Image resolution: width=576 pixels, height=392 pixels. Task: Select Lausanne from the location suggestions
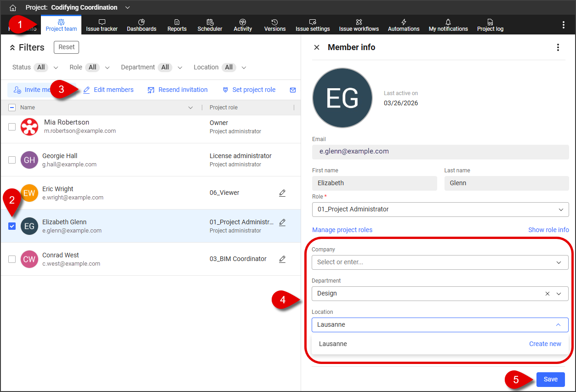(x=333, y=344)
